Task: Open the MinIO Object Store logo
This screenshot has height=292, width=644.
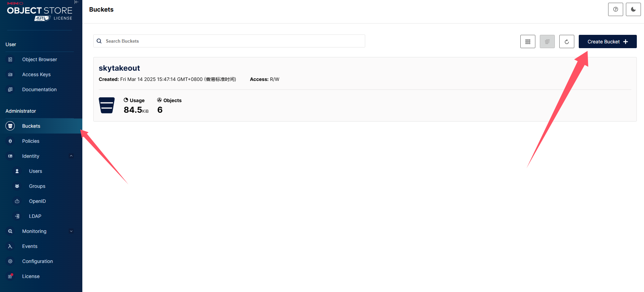Action: pos(40,11)
